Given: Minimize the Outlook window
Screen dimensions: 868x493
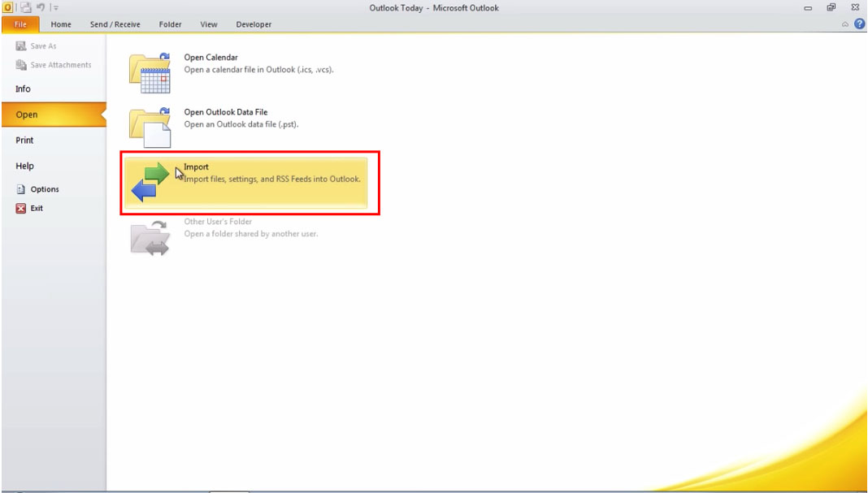Looking at the screenshot, I should click(808, 8).
